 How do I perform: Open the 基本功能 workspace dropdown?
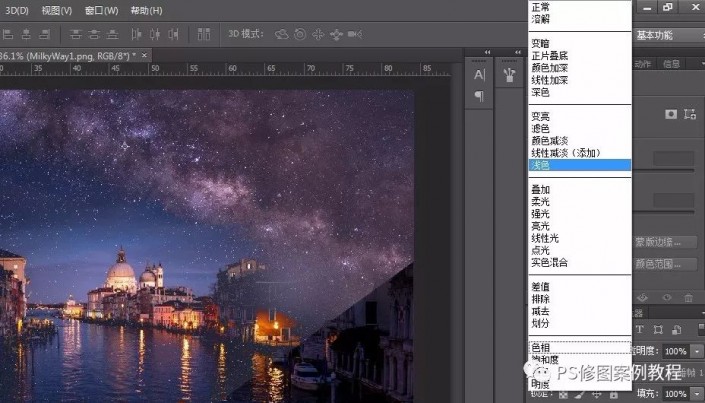669,35
